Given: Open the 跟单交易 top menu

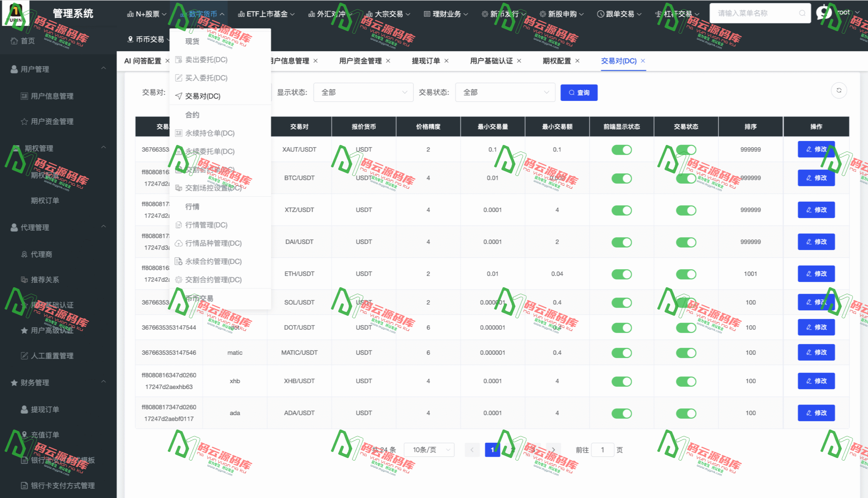Looking at the screenshot, I should [619, 14].
